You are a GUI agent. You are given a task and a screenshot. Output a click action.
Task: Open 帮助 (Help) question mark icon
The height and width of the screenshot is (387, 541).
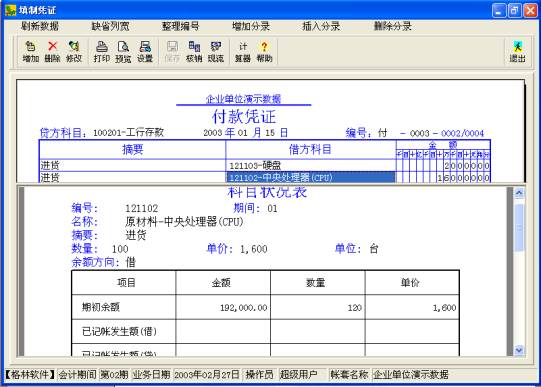(x=264, y=51)
